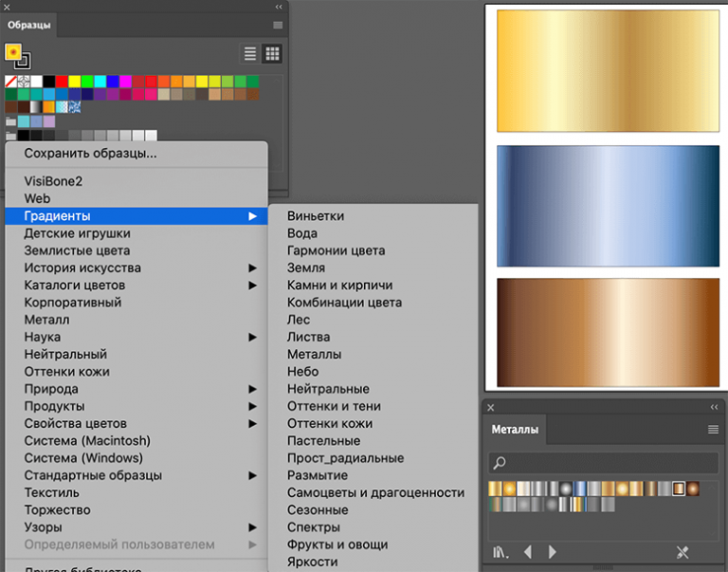Expand the История искусства submenu
Image resolution: width=728 pixels, height=572 pixels.
pos(253,268)
